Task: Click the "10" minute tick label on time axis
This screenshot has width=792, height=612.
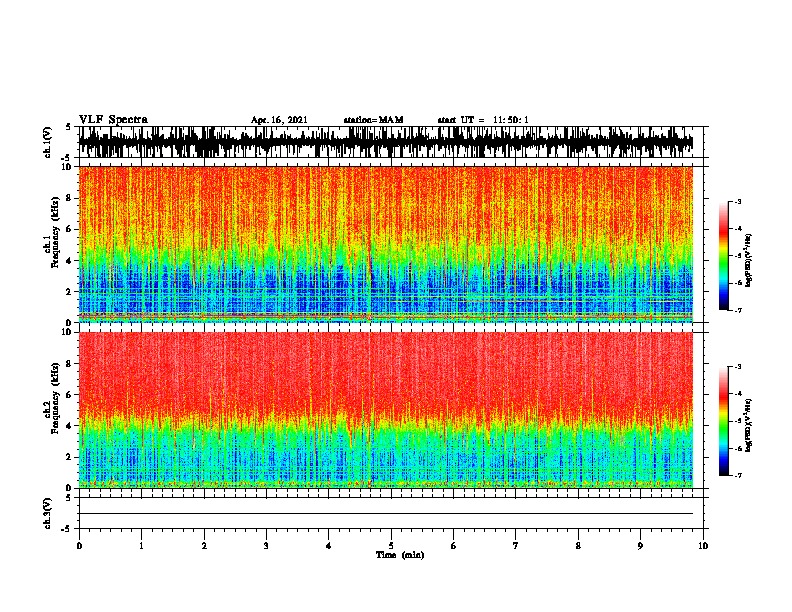Action: [x=703, y=546]
